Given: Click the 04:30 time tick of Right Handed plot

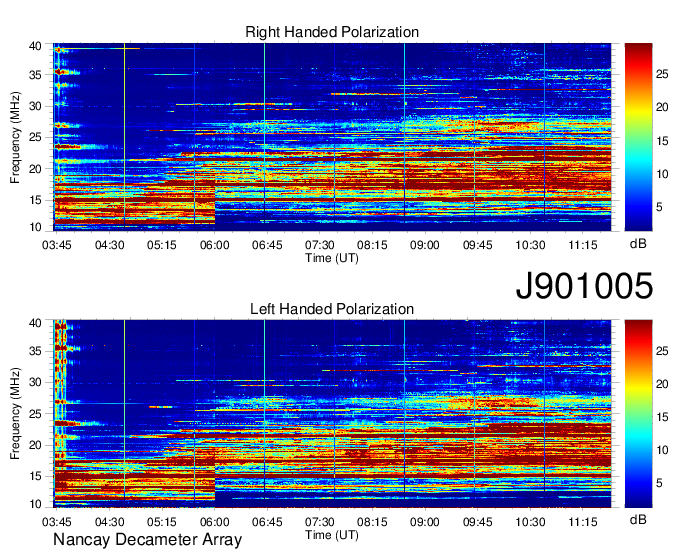Looking at the screenshot, I should coord(109,245).
